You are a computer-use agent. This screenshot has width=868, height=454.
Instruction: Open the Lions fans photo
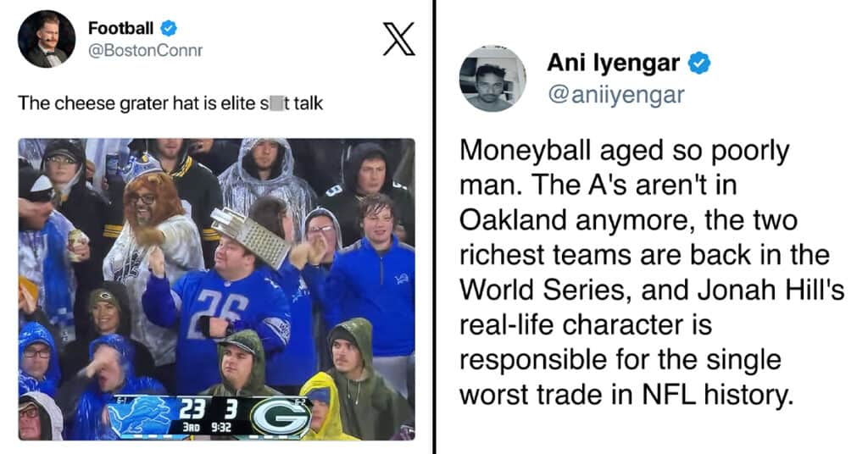point(216,289)
